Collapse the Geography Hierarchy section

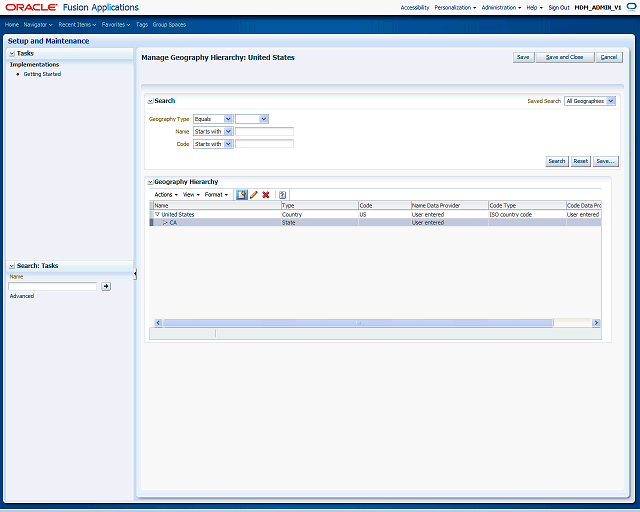pyautogui.click(x=150, y=182)
